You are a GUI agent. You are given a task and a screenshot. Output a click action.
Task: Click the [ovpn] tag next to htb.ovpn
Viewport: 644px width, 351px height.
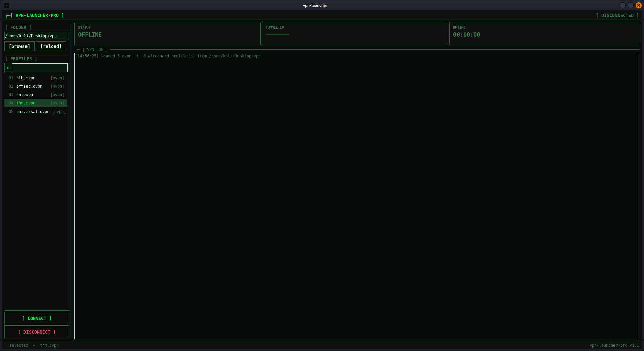pyautogui.click(x=57, y=78)
